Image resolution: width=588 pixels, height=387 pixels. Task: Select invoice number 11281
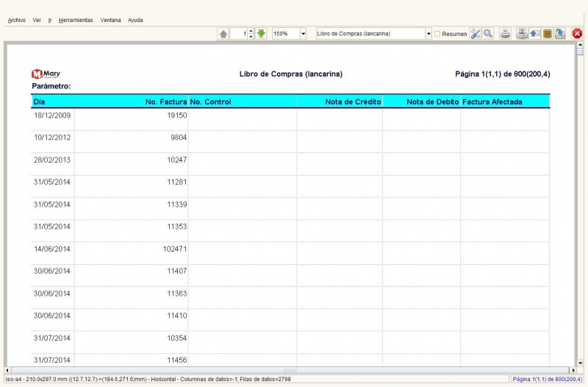click(177, 182)
